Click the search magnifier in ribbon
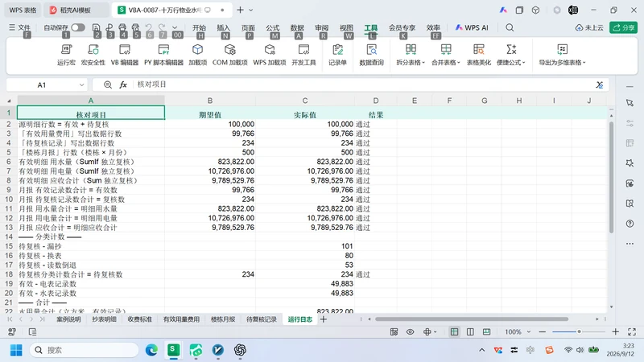 point(510,27)
